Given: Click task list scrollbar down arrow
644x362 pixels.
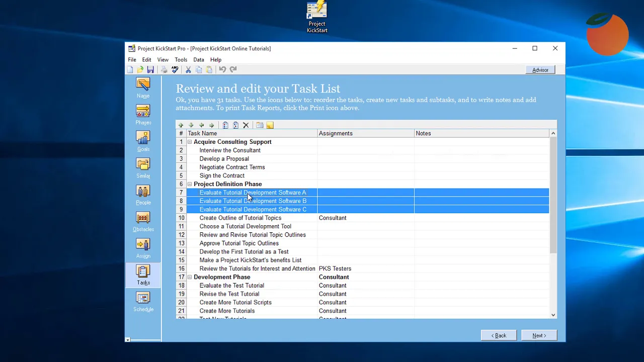Looking at the screenshot, I should point(553,315).
